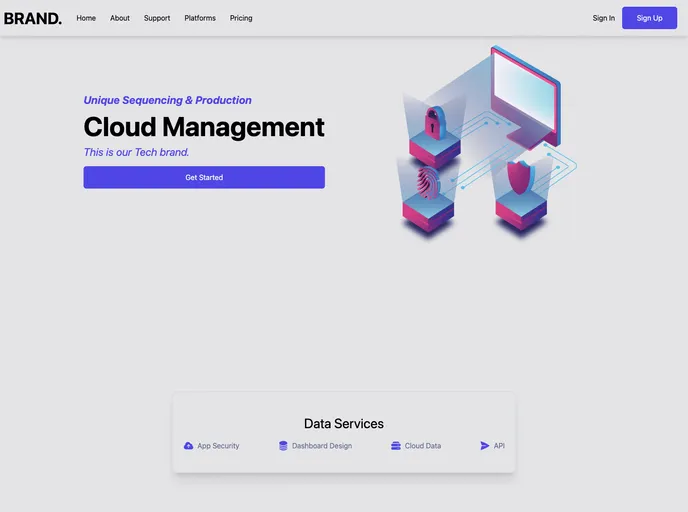Viewport: 688px width, 512px height.
Task: Click the paper plane icon beside API
Action: (x=485, y=446)
